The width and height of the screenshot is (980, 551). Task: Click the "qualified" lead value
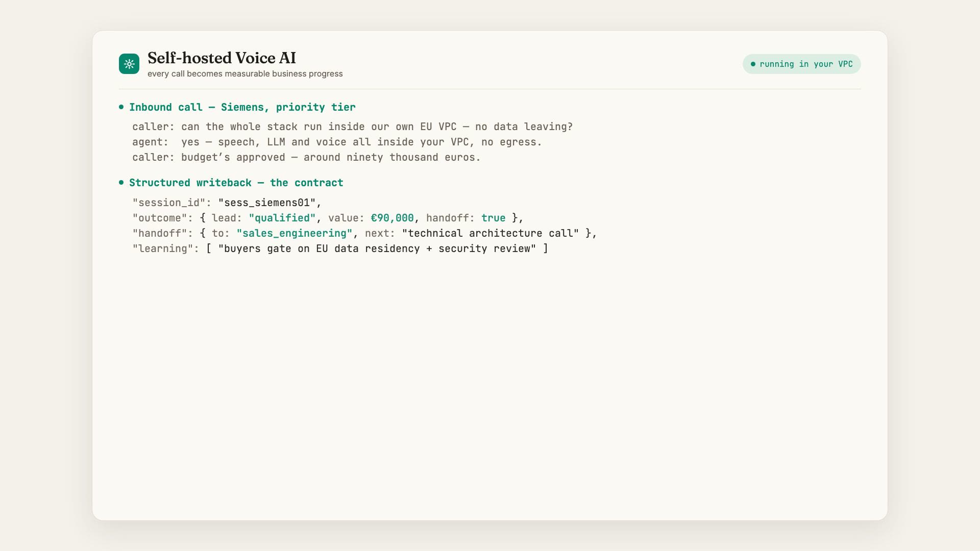click(282, 218)
